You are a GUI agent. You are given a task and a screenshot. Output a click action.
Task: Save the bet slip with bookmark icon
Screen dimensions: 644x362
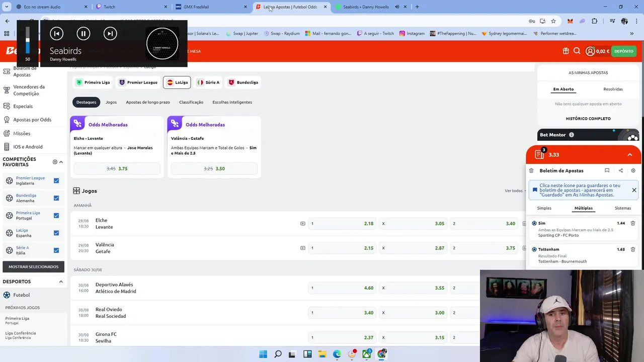tap(607, 170)
